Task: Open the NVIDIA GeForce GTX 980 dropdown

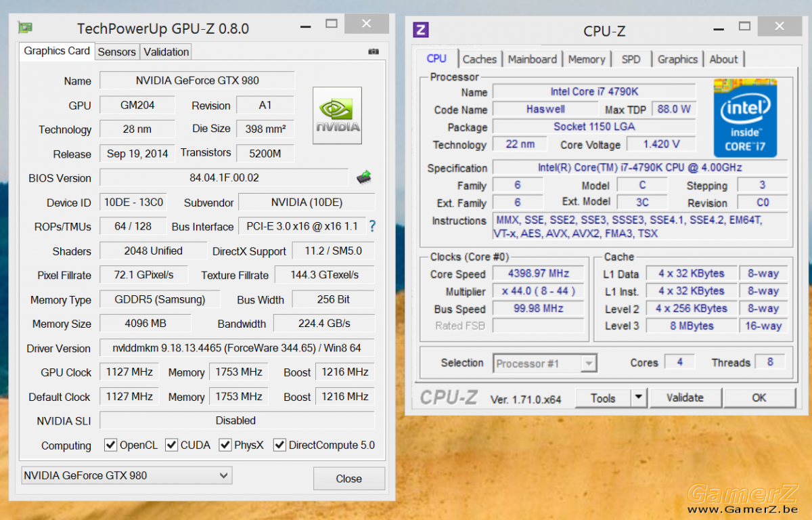Action: pyautogui.click(x=127, y=475)
